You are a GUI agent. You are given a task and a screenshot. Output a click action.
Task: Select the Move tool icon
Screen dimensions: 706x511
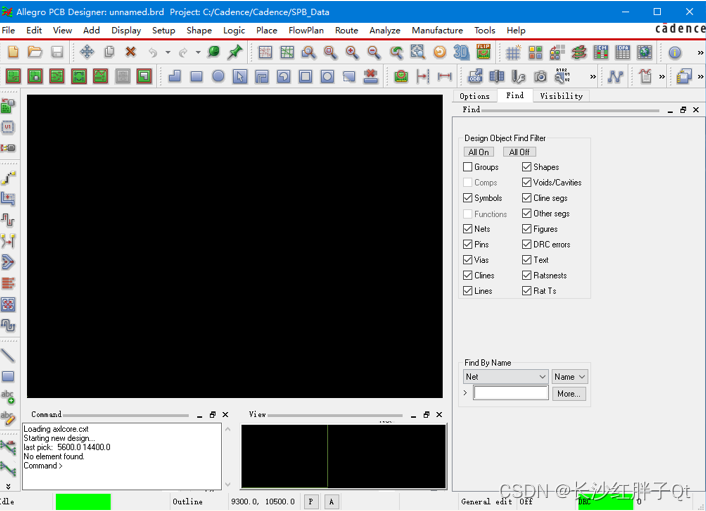(86, 52)
